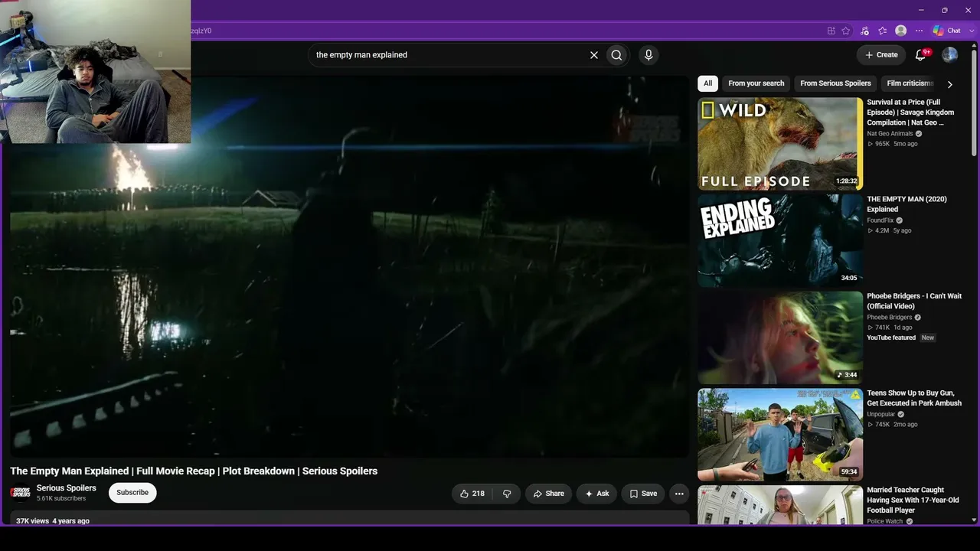The image size is (980, 551).
Task: Open THE EMPTY MAN (2020) Explained thumbnail
Action: [780, 240]
